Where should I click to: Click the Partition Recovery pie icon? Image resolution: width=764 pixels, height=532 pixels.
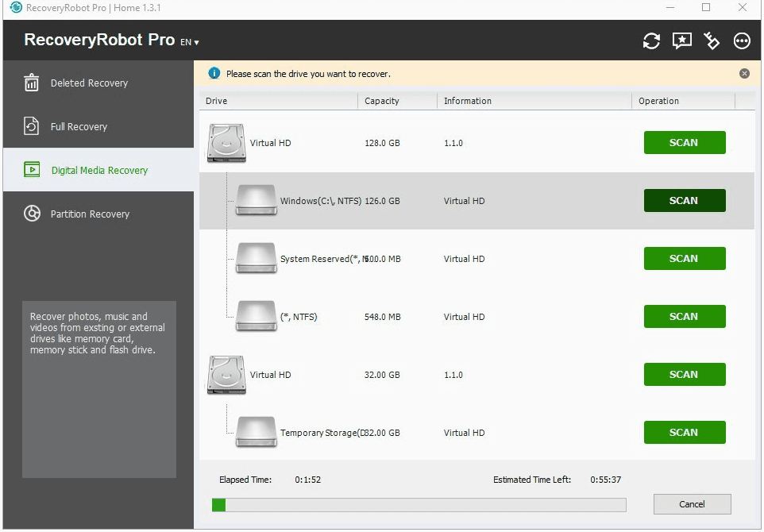tap(32, 214)
